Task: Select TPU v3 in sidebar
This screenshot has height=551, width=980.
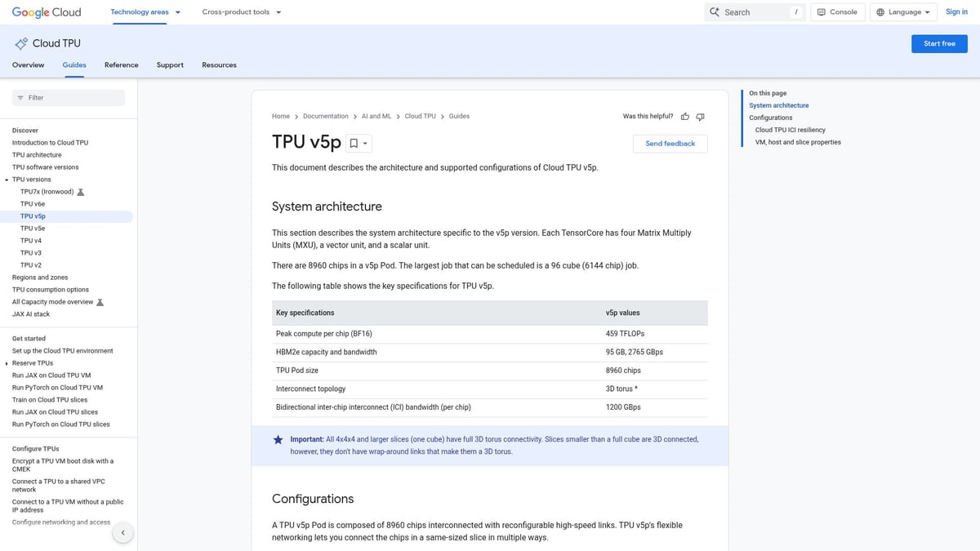Action: pos(31,253)
